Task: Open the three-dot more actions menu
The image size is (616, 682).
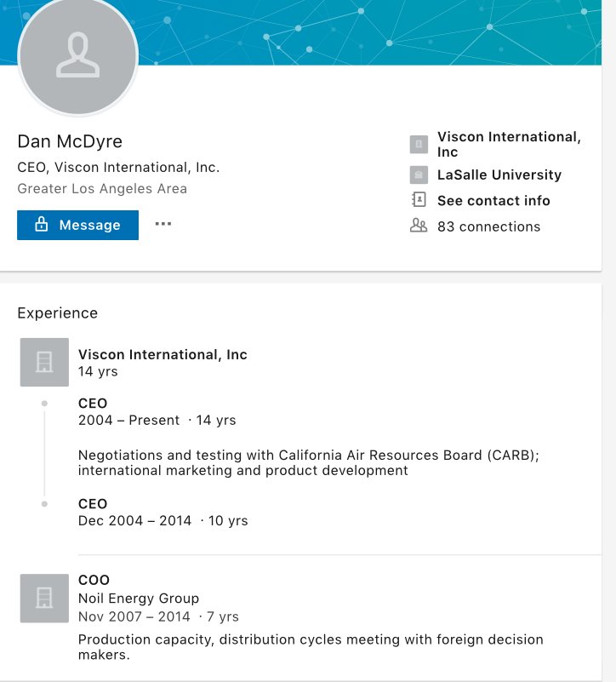Action: [163, 224]
